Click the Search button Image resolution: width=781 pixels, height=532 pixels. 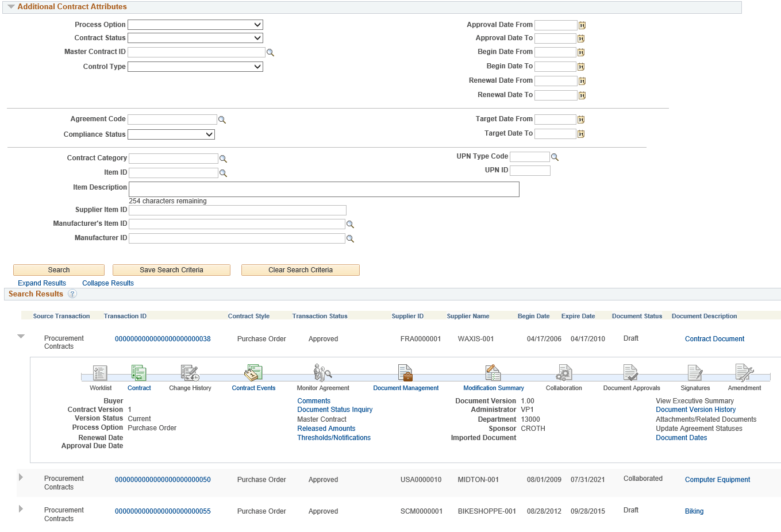pyautogui.click(x=58, y=269)
